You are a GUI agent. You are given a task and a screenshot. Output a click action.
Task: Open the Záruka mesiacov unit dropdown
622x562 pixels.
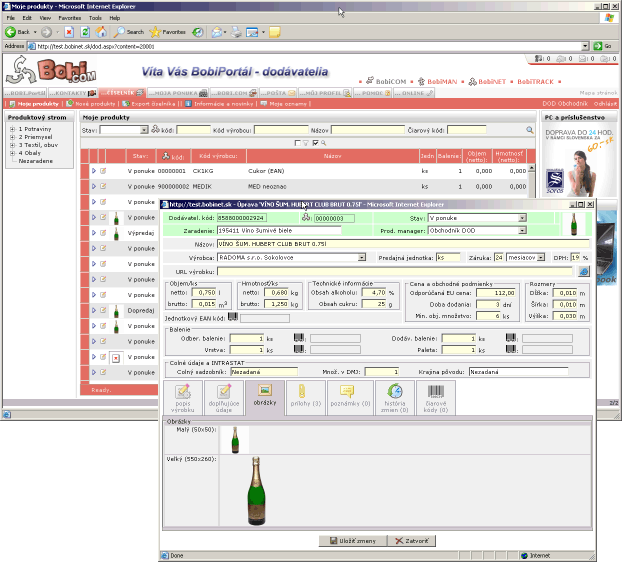tap(541, 258)
